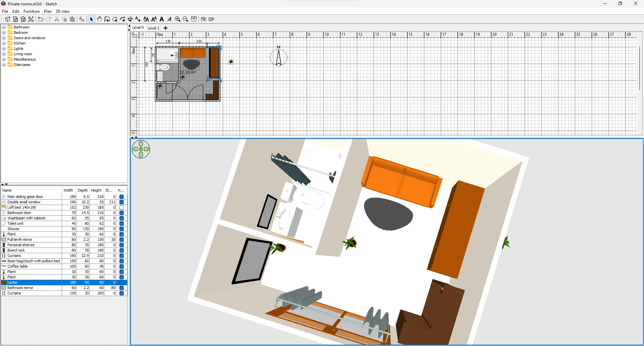Click the Open home toolbar icon

coord(15,19)
